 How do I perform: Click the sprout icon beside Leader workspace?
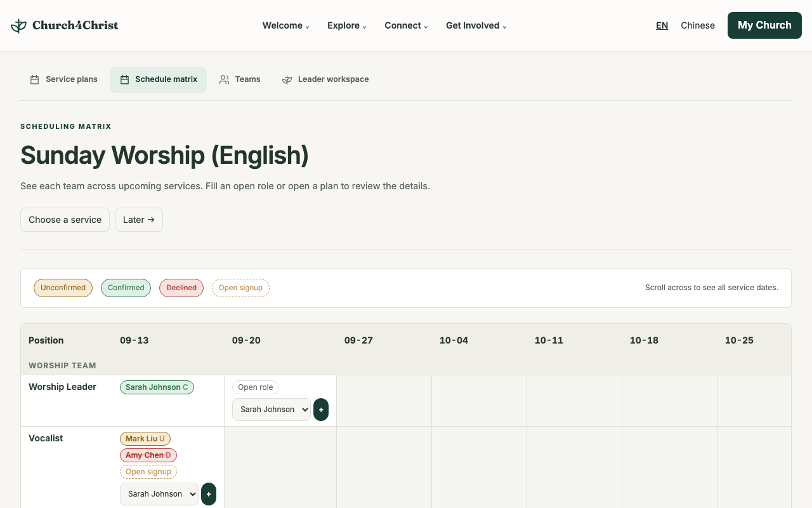coord(287,79)
